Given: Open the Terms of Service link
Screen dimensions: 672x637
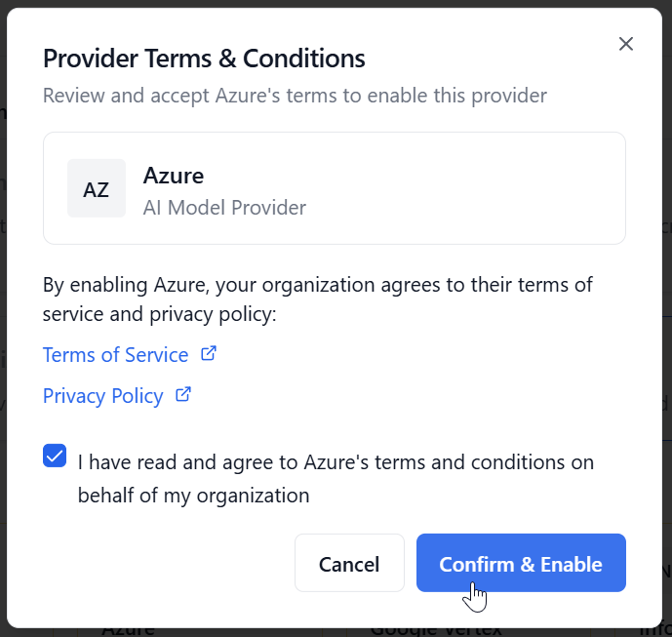Looking at the screenshot, I should [x=115, y=355].
